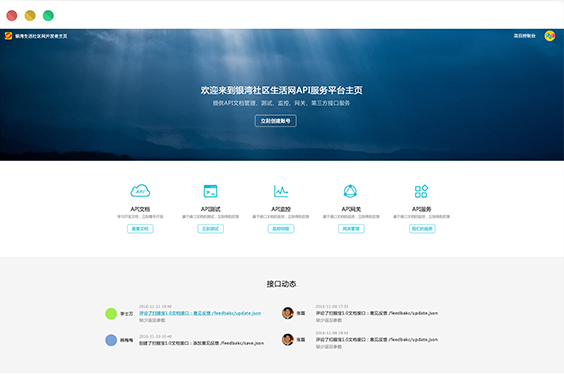Screen dimensions: 564x383
Task: Click the 我们的服务 button
Action: click(422, 229)
